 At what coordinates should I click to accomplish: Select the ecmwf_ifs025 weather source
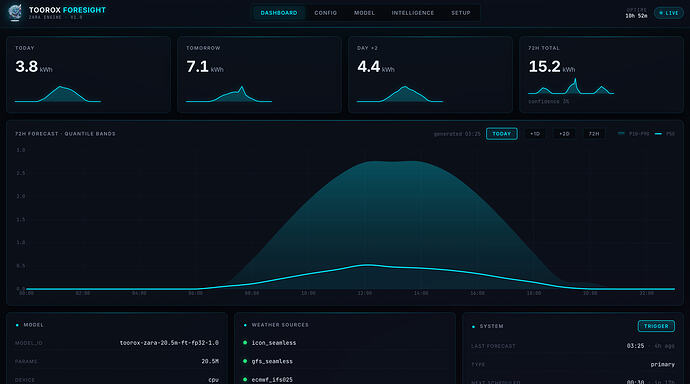(272, 380)
